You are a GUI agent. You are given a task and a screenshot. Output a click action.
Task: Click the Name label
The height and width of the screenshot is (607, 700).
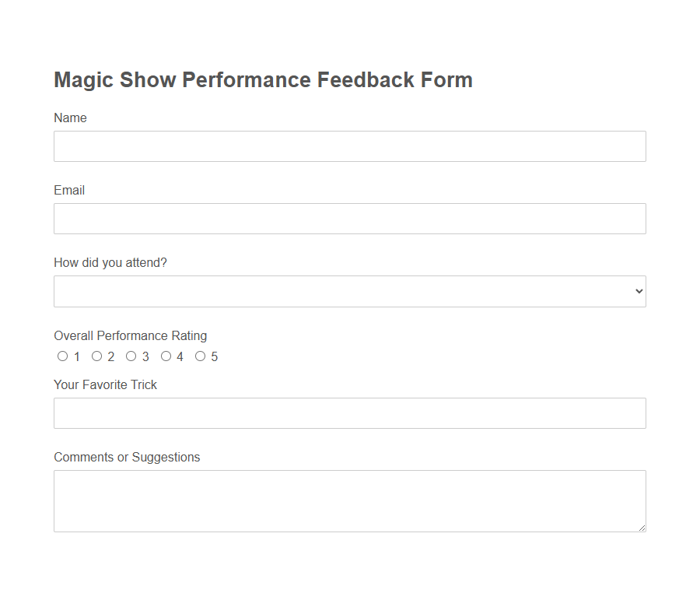pyautogui.click(x=70, y=118)
